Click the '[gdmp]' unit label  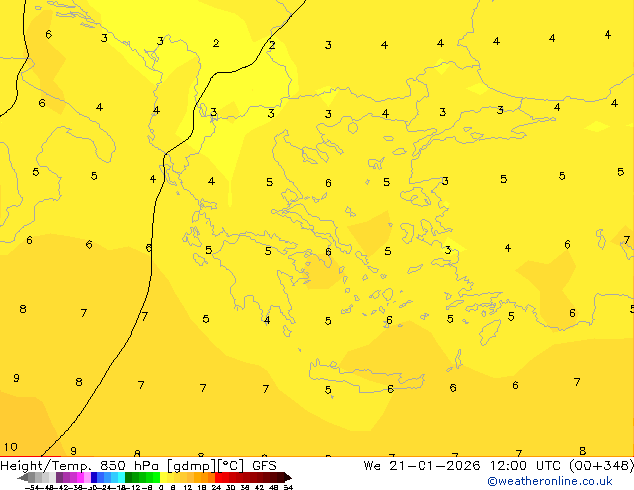click(x=192, y=466)
